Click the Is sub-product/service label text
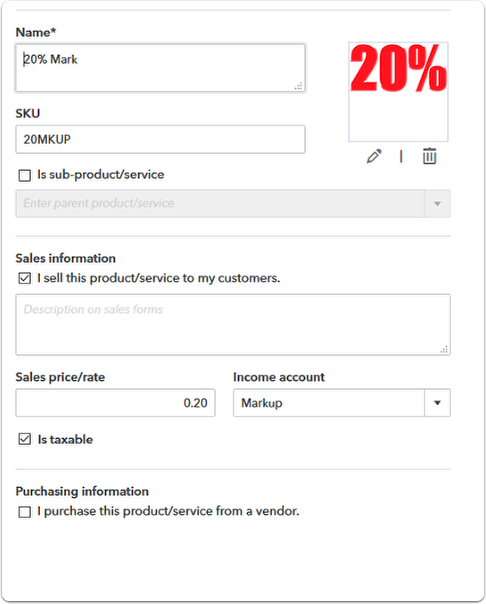 pos(101,174)
